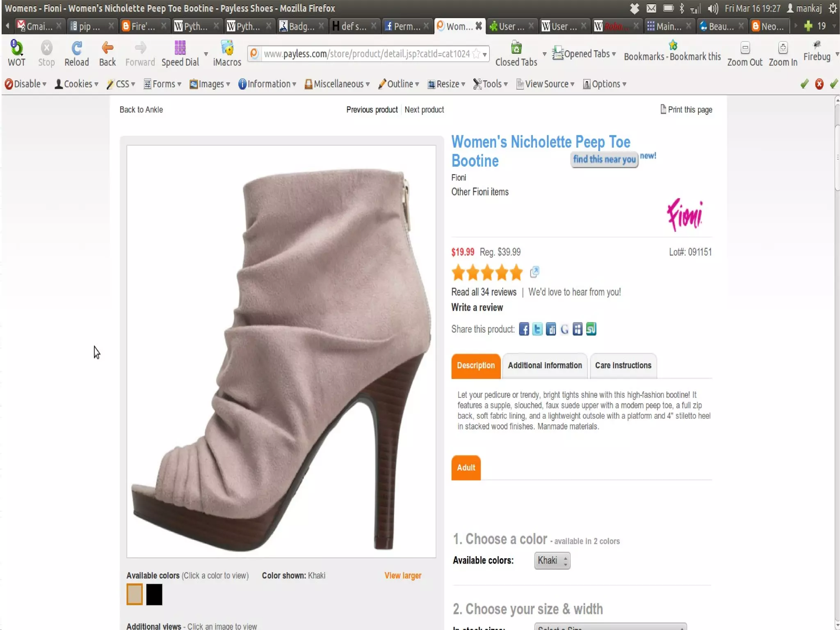The width and height of the screenshot is (840, 630).
Task: Open the Tools menu
Action: pos(491,84)
